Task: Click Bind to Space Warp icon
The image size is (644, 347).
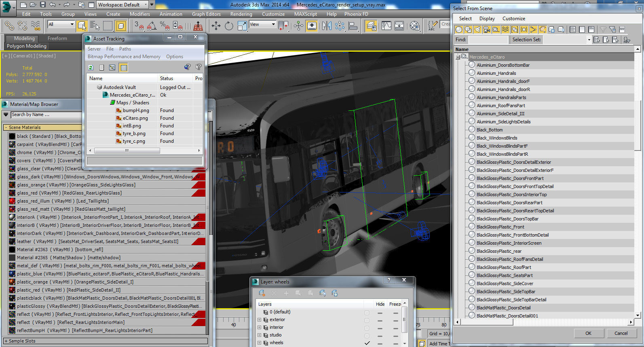Action: point(36,26)
